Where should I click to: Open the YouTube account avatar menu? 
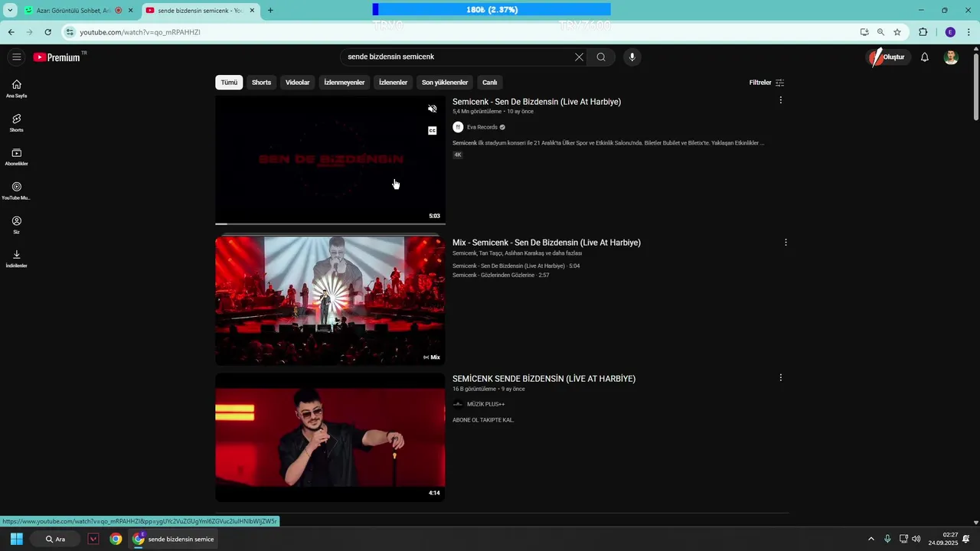[x=950, y=57]
